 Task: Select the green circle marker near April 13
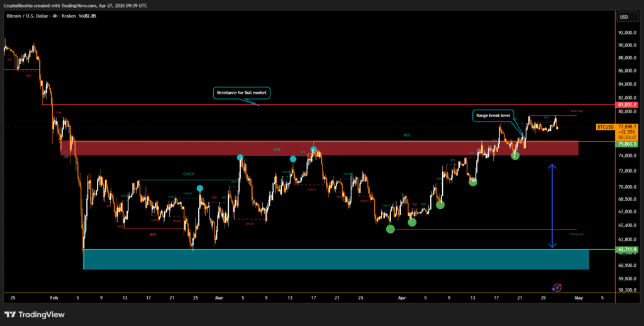click(x=472, y=182)
